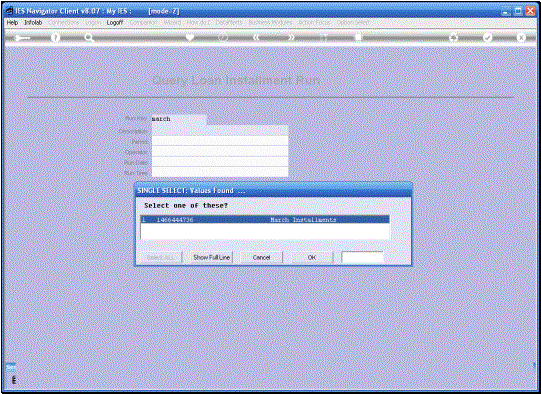Open the Help menu
541x394 pixels.
[x=12, y=22]
